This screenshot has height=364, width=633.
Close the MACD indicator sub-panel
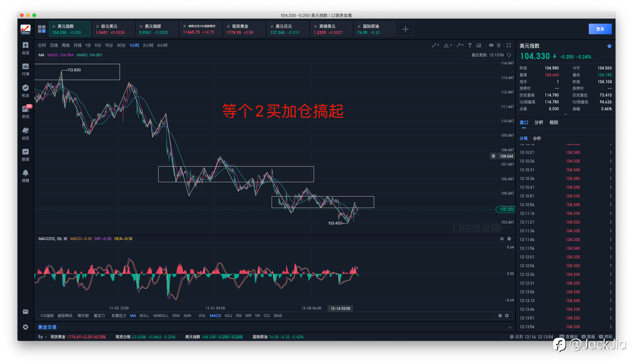point(509,239)
